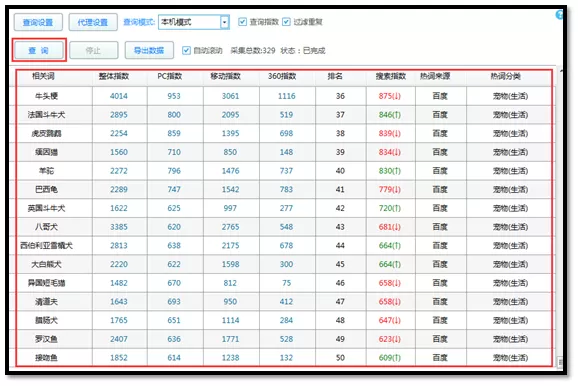Click mobile index value 3061
The image size is (578, 386).
point(230,96)
